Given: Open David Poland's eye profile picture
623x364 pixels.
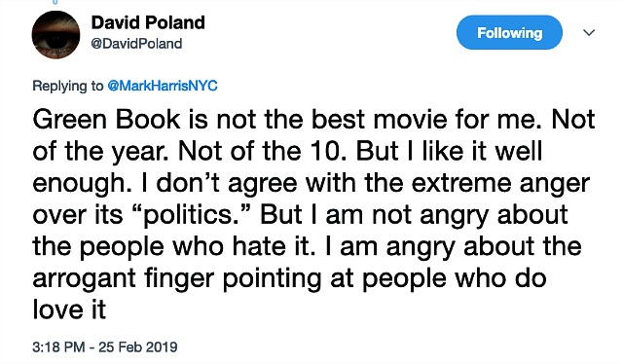Looking at the screenshot, I should tap(56, 35).
